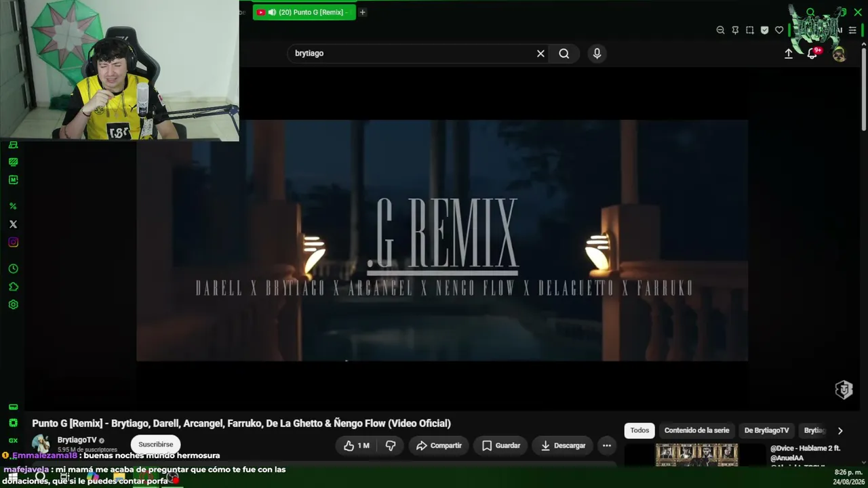The width and height of the screenshot is (868, 488).
Task: Open the CPU chip sidebar icon
Action: [x=13, y=423]
